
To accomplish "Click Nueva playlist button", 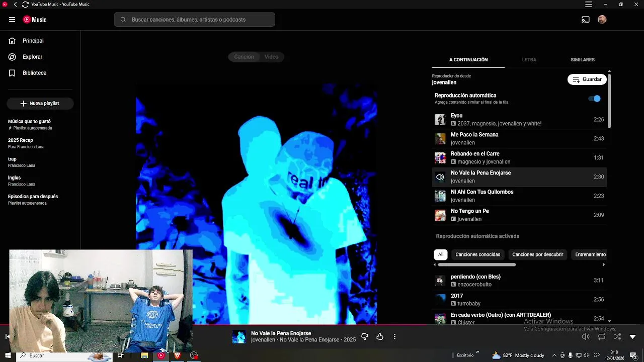I will [x=40, y=103].
